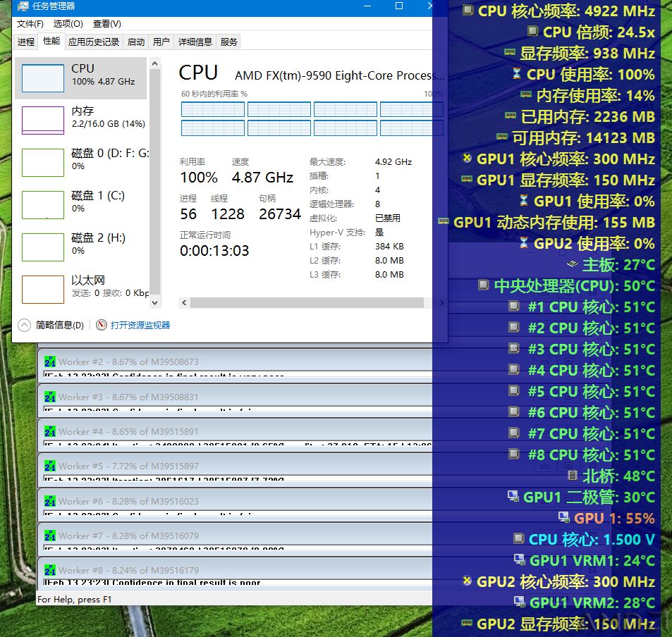Click the monitor icon beside GPU1 二极管
Viewport: 672px width, 637px height.
pos(513,496)
